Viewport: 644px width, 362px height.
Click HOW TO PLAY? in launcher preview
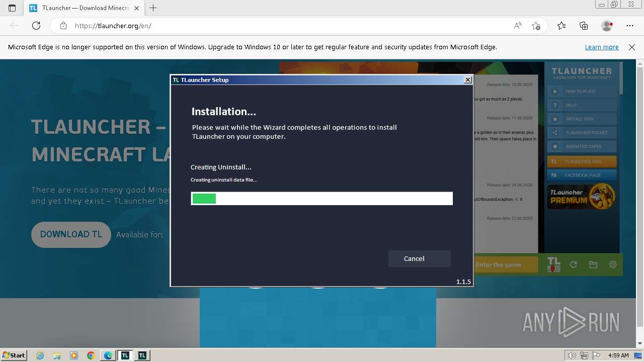pyautogui.click(x=582, y=92)
